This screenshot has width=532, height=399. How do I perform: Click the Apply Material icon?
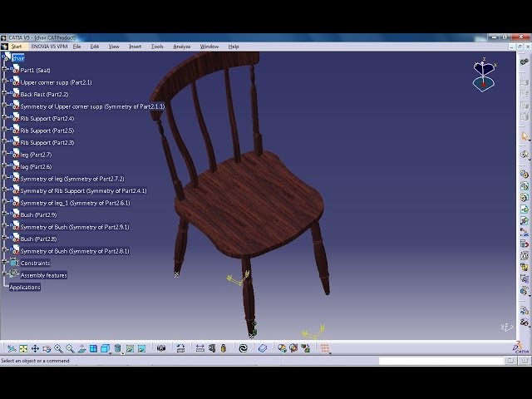(263, 348)
